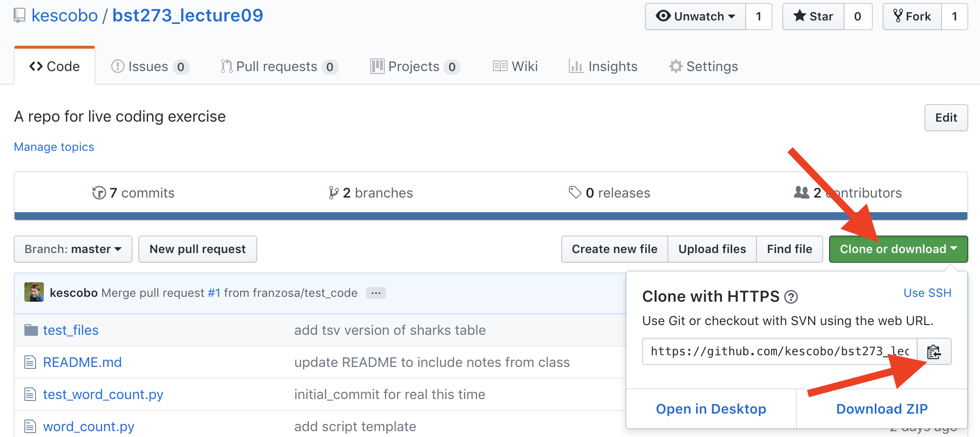The width and height of the screenshot is (980, 437).
Task: Toggle the Clone or download dropdown
Action: click(x=898, y=249)
